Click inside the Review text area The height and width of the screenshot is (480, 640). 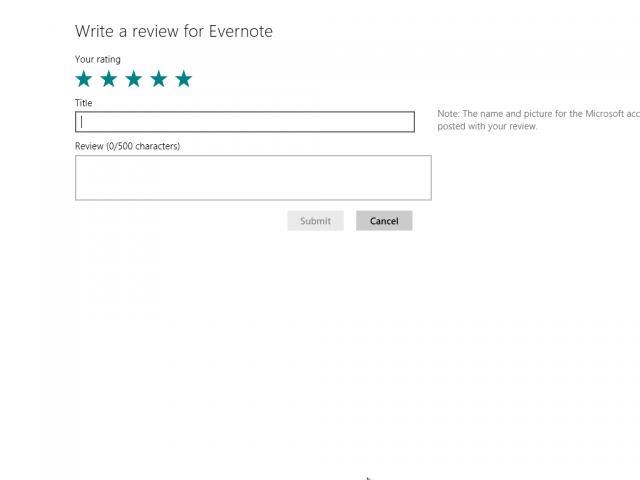pyautogui.click(x=253, y=178)
